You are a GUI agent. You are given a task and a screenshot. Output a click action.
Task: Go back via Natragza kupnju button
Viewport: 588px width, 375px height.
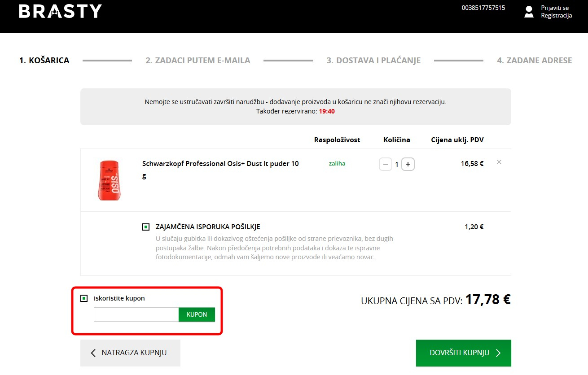coord(130,353)
